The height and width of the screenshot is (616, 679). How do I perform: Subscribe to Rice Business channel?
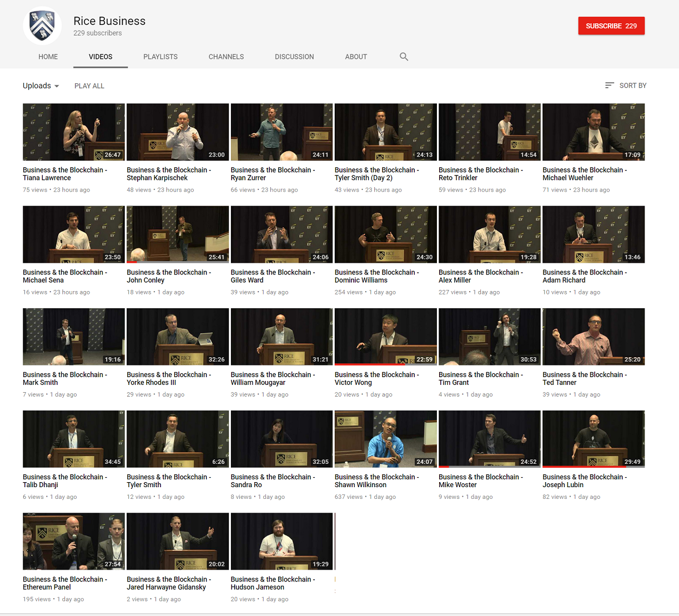611,26
